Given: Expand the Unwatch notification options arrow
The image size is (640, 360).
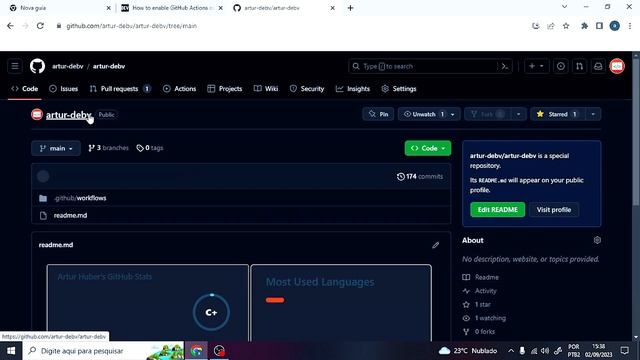Looking at the screenshot, I should click(453, 114).
